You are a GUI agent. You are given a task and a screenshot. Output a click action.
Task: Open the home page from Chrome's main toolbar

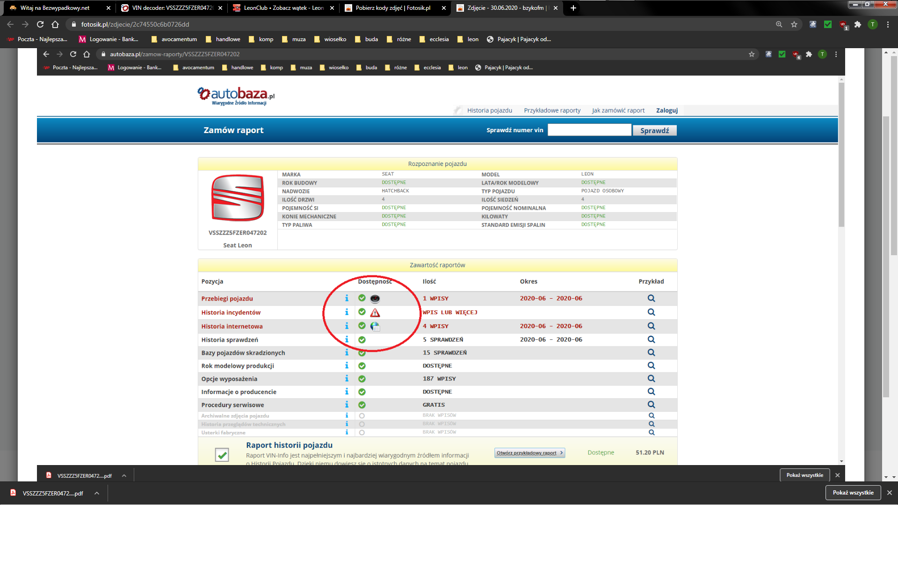pos(55,24)
